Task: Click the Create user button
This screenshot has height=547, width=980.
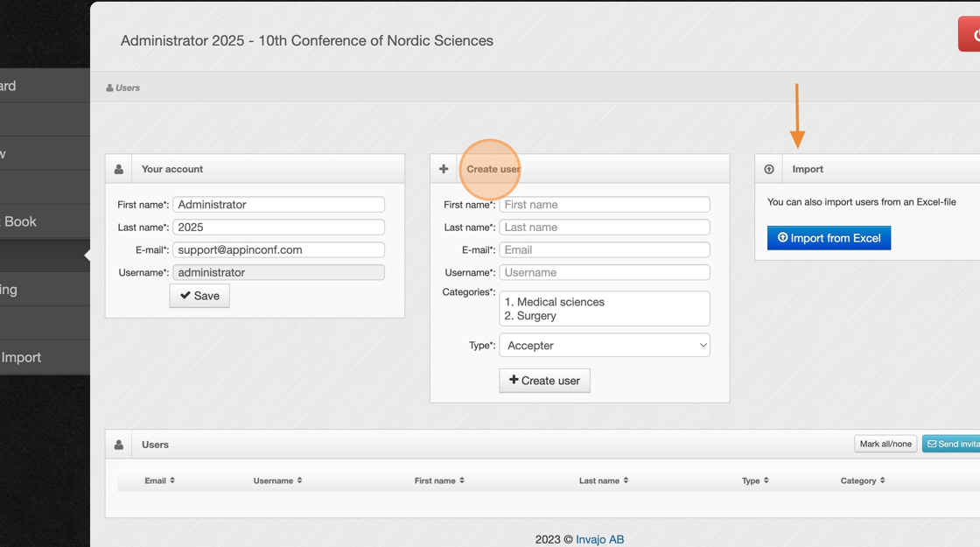Action: [x=544, y=381]
